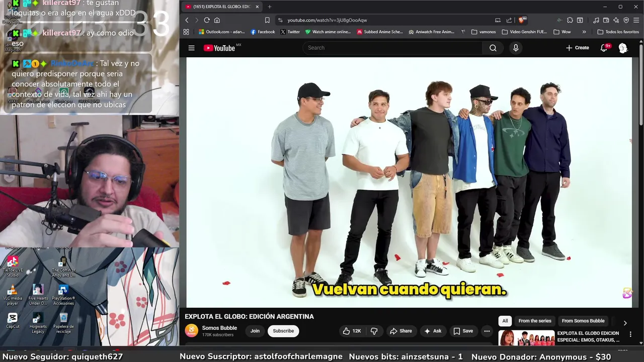Screen dimensions: 644x362
Task: Save the video with the Save button
Action: click(463, 331)
